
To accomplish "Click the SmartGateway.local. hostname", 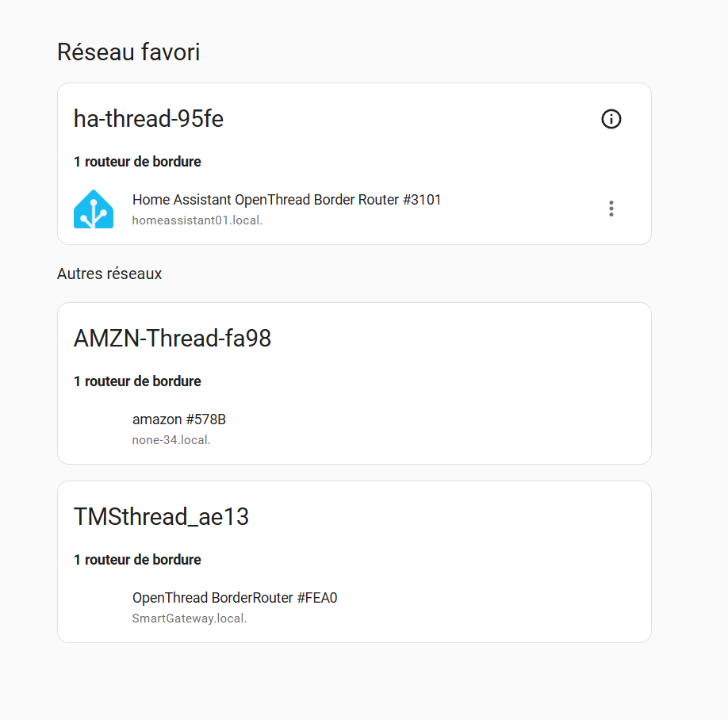I will tap(189, 619).
